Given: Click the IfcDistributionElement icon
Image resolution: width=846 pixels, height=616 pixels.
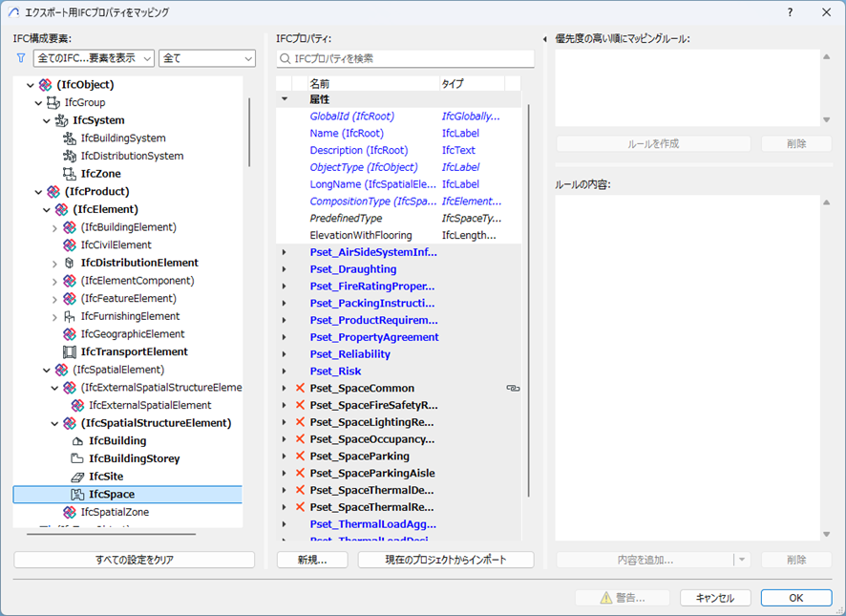Looking at the screenshot, I should [70, 263].
